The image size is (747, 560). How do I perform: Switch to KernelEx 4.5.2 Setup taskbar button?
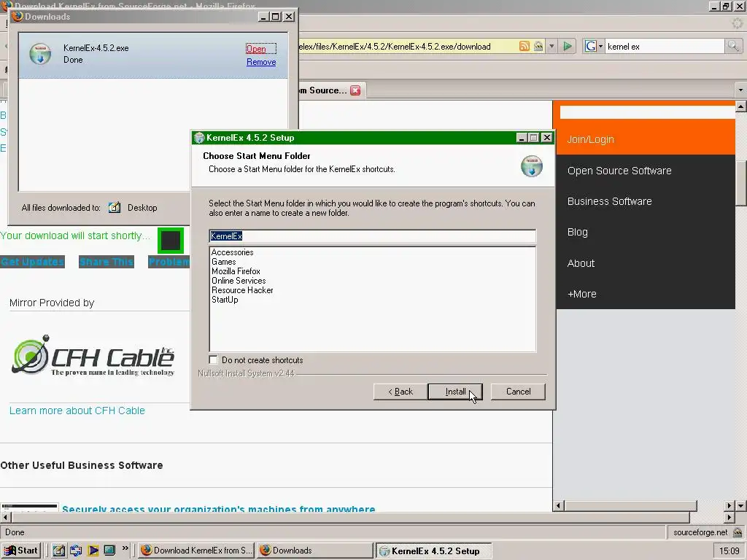[434, 551]
